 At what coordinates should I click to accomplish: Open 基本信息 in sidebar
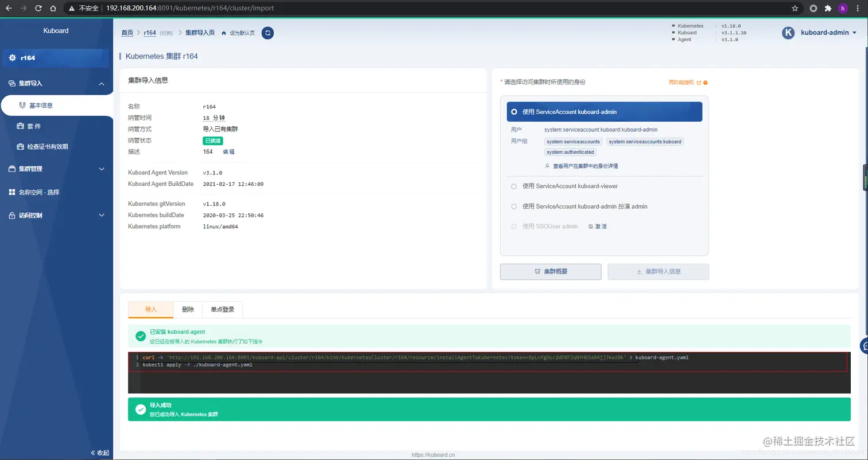(56, 106)
